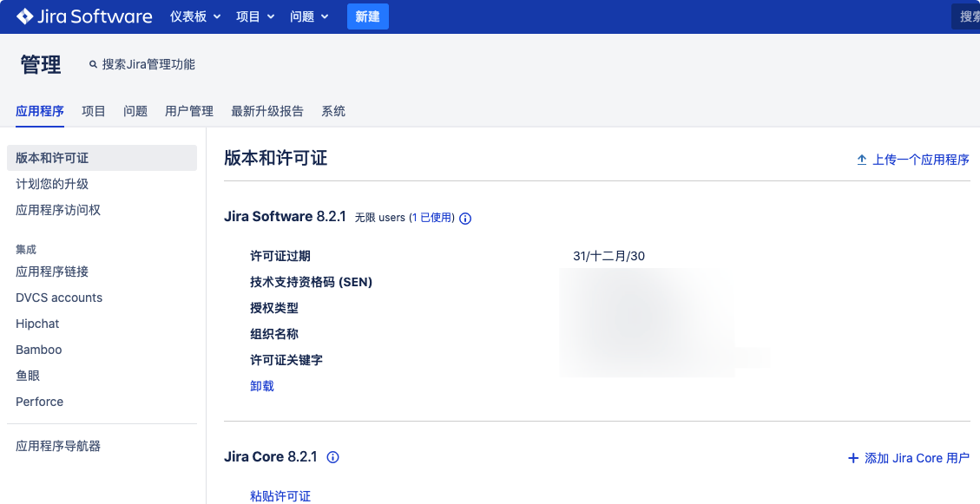Click the plus icon for 添加 Jira Core 用户
The height and width of the screenshot is (504, 980).
[853, 458]
